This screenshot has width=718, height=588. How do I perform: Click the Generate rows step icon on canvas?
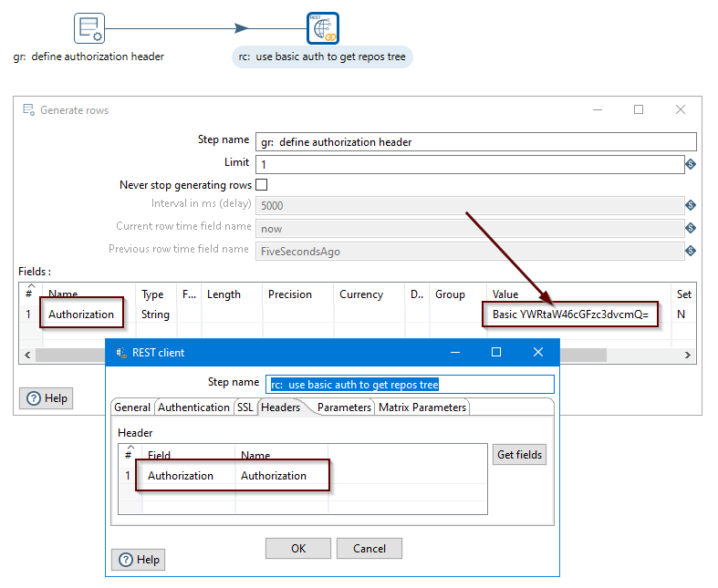88,28
